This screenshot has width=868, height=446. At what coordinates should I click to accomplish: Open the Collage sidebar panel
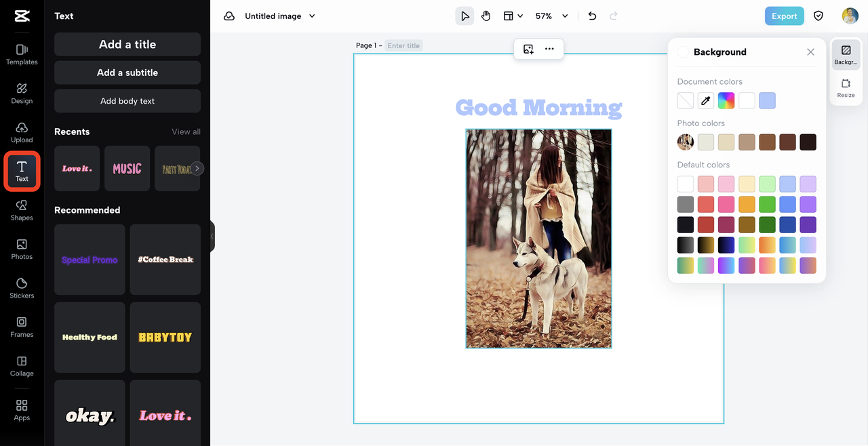[22, 366]
